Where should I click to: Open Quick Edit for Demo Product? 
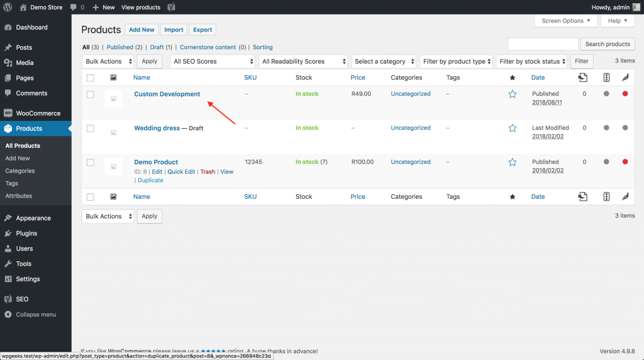(181, 171)
